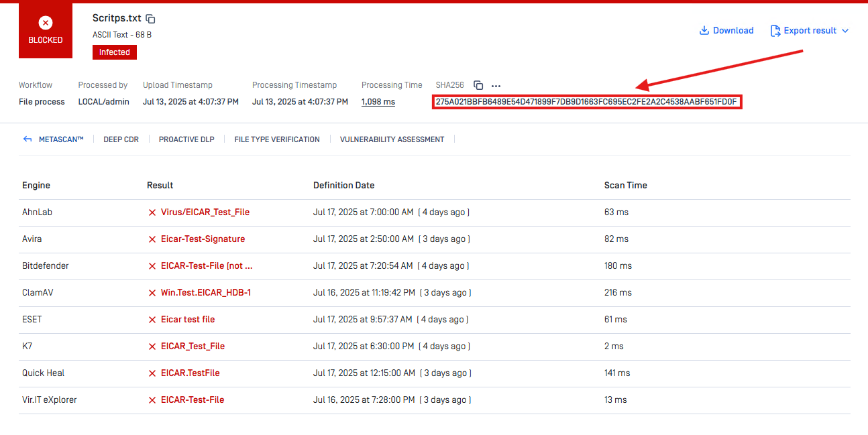Open the METASCAN tab
Image resolution: width=868 pixels, height=435 pixels.
(x=61, y=139)
